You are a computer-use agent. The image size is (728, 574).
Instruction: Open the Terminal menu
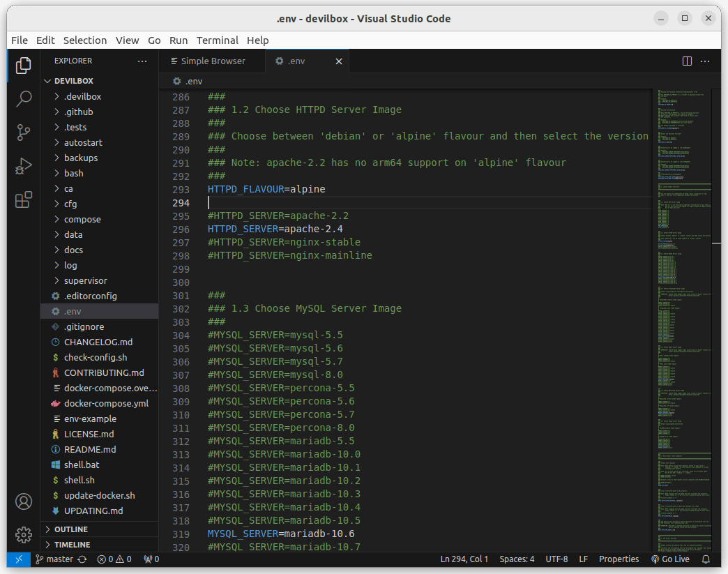coord(217,40)
